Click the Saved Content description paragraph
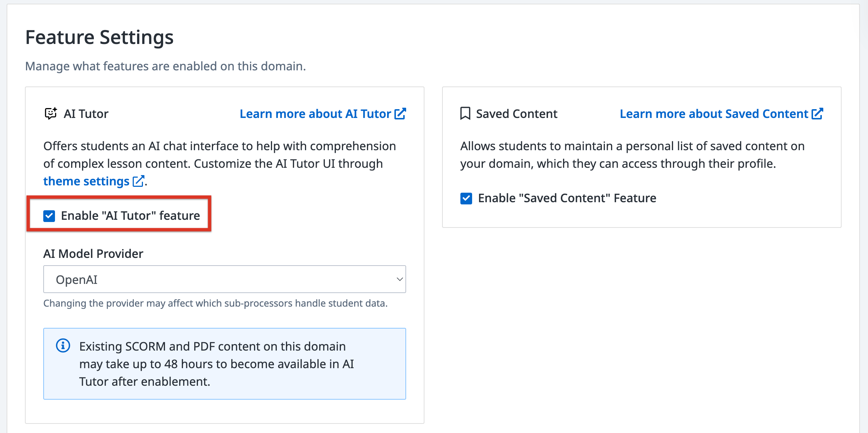This screenshot has width=868, height=433. [632, 155]
